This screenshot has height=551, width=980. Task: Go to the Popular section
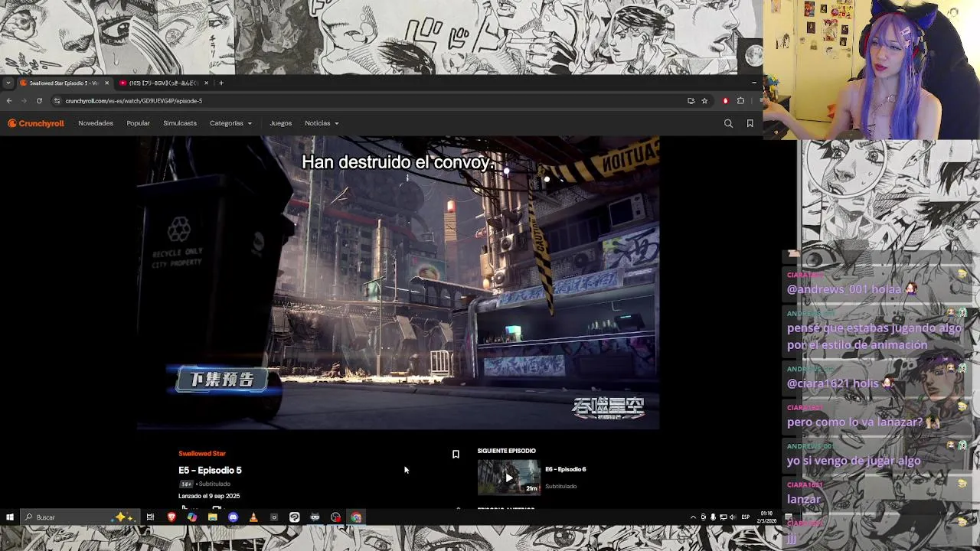click(139, 123)
